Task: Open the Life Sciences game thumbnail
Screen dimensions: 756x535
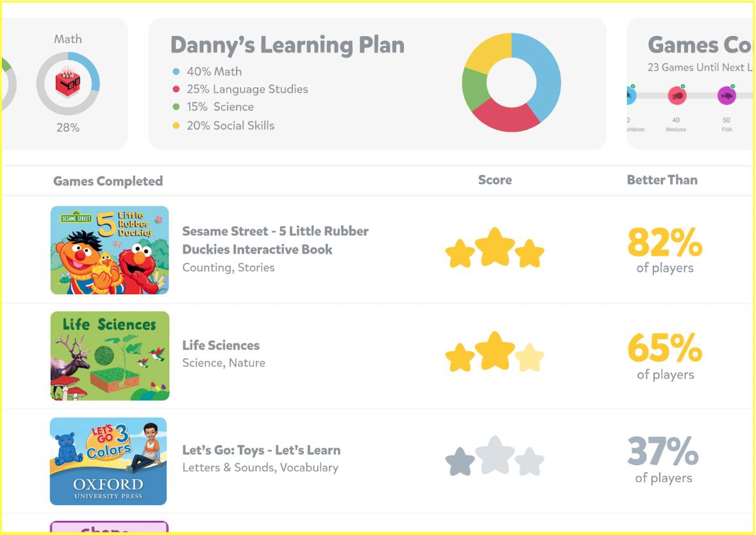Action: pos(110,356)
